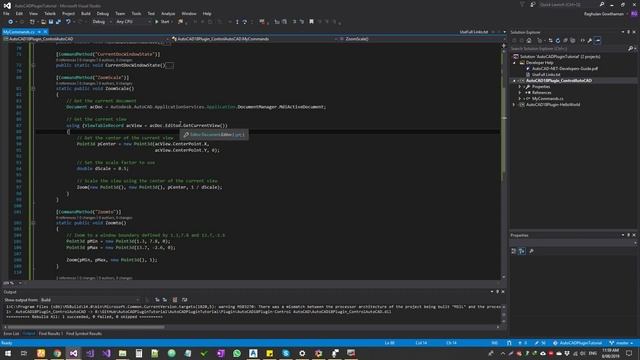The image size is (640, 360).
Task: Click the Categorized icon in Properties panel
Action: coord(514,251)
